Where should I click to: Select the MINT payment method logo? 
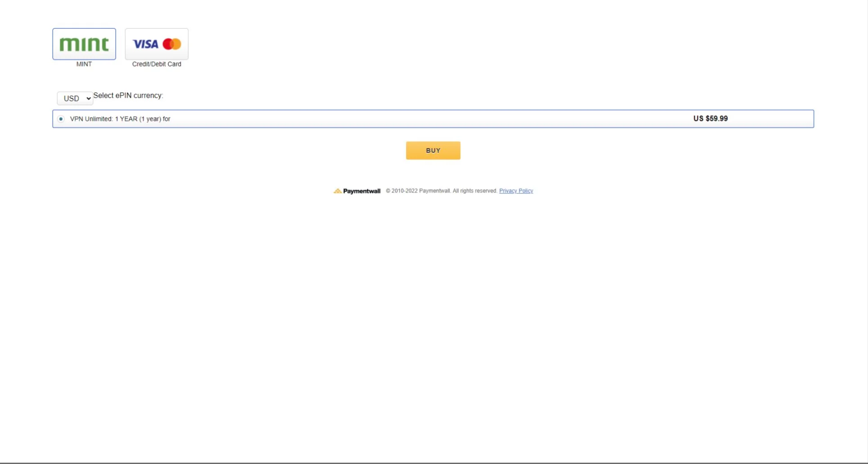(x=84, y=44)
